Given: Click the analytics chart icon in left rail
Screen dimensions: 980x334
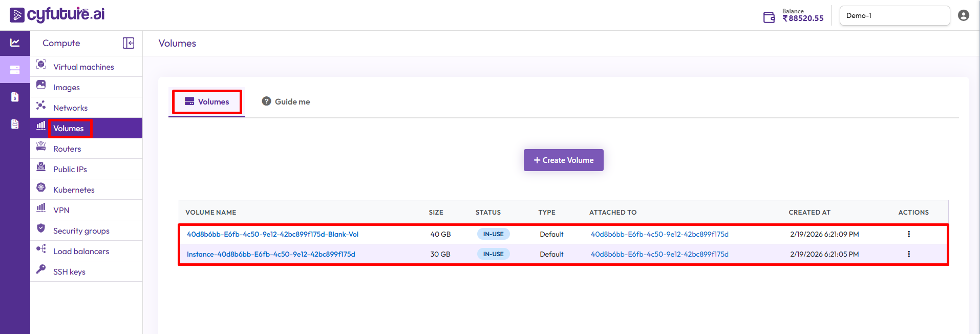Looking at the screenshot, I should (15, 43).
